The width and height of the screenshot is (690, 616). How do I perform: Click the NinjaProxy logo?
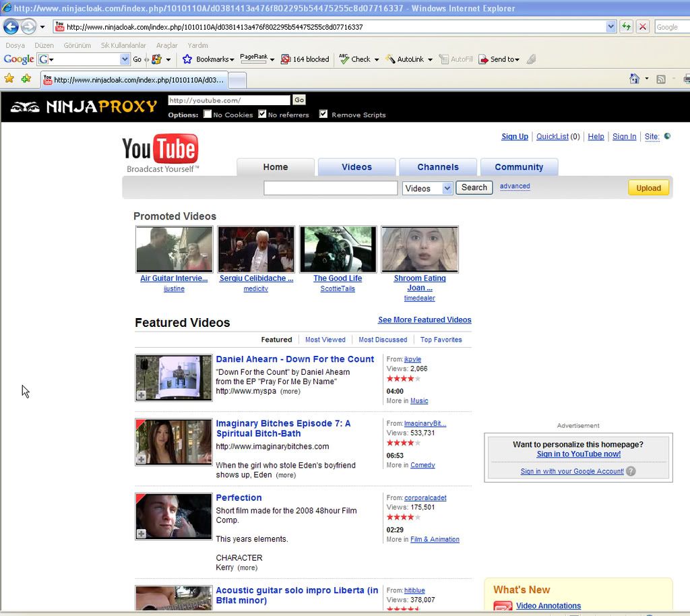(x=84, y=106)
